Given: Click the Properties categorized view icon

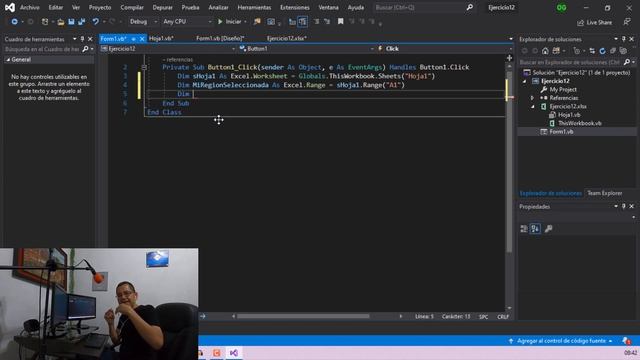Looking at the screenshot, I should tap(524, 229).
